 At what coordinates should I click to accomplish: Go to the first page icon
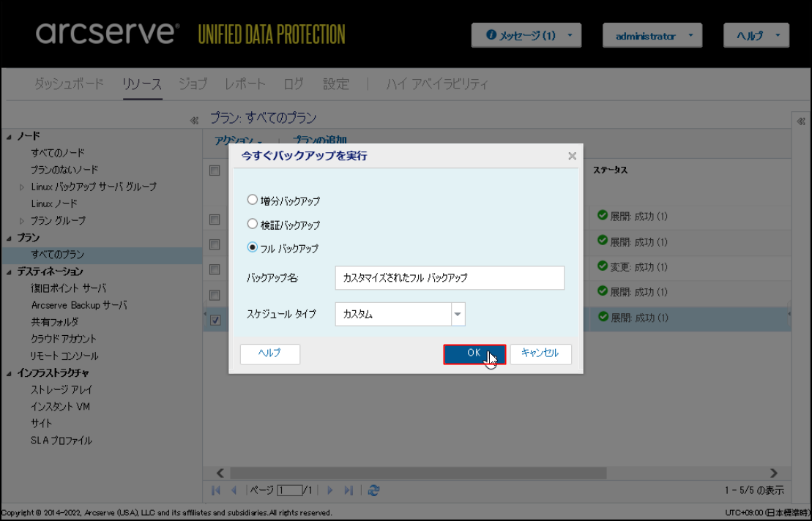pos(217,490)
